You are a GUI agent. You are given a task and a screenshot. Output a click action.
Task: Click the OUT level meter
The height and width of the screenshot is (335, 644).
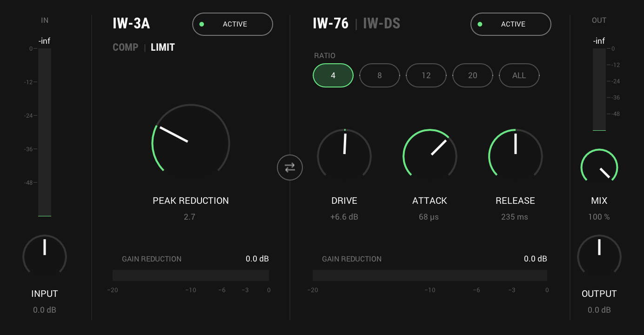599,90
